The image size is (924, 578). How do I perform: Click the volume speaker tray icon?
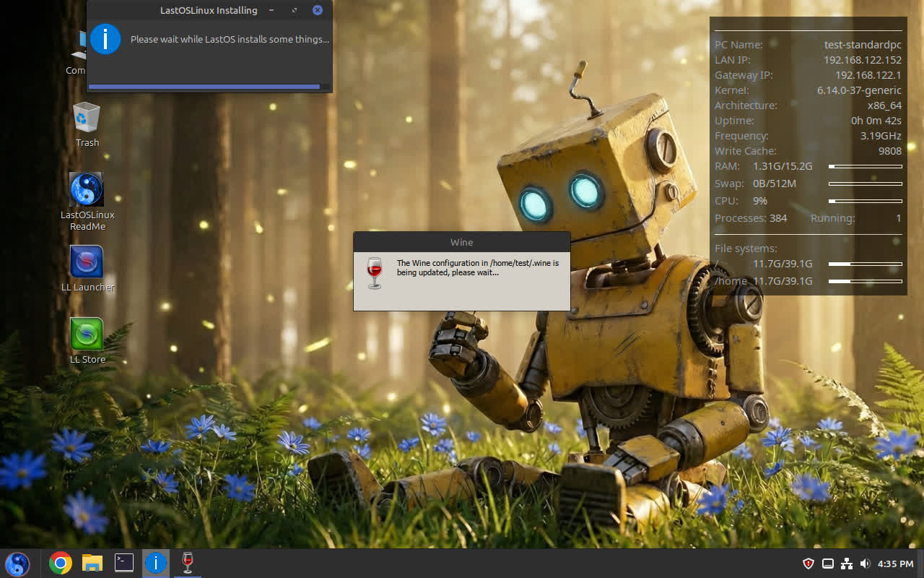pyautogui.click(x=866, y=564)
